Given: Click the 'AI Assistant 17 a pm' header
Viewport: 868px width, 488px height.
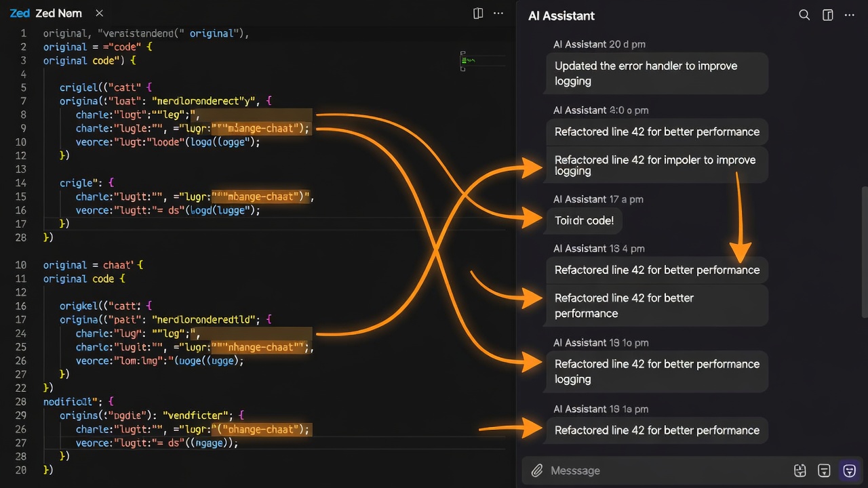Looking at the screenshot, I should click(x=598, y=199).
